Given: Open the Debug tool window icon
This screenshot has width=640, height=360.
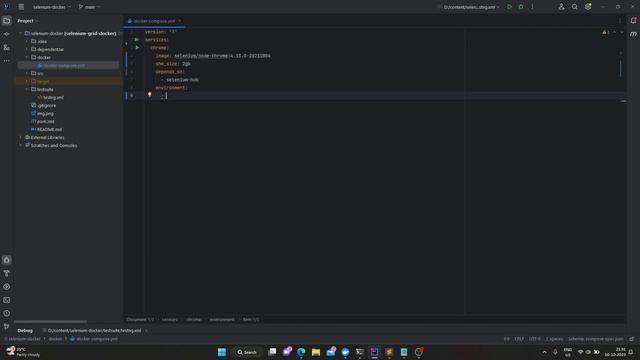Looking at the screenshot, I should point(7,260).
